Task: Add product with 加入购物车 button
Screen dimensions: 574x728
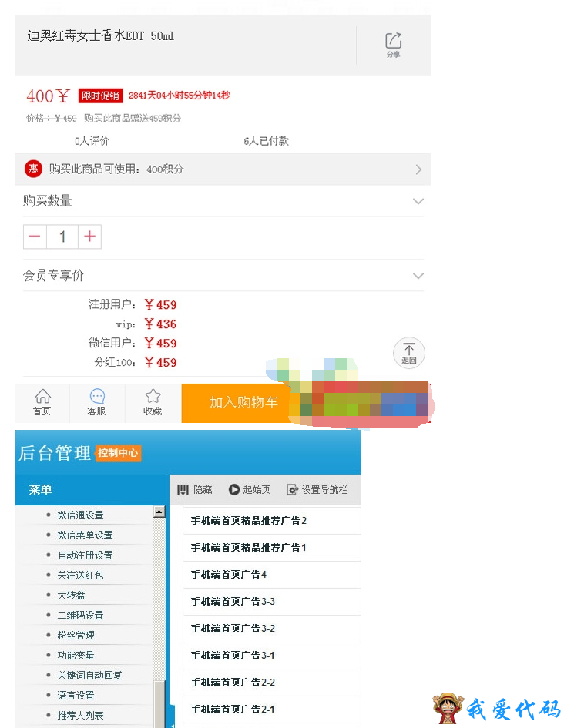Action: [237, 403]
